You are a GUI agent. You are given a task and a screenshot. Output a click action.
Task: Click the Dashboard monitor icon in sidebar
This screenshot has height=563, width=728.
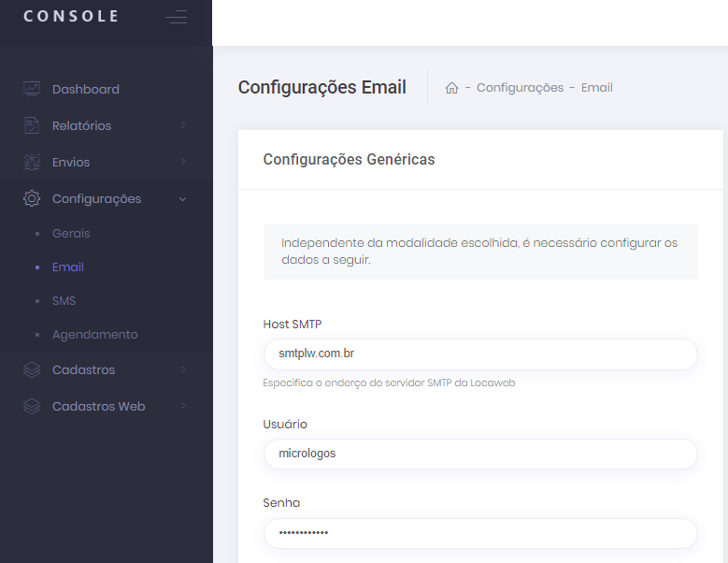pyautogui.click(x=32, y=89)
